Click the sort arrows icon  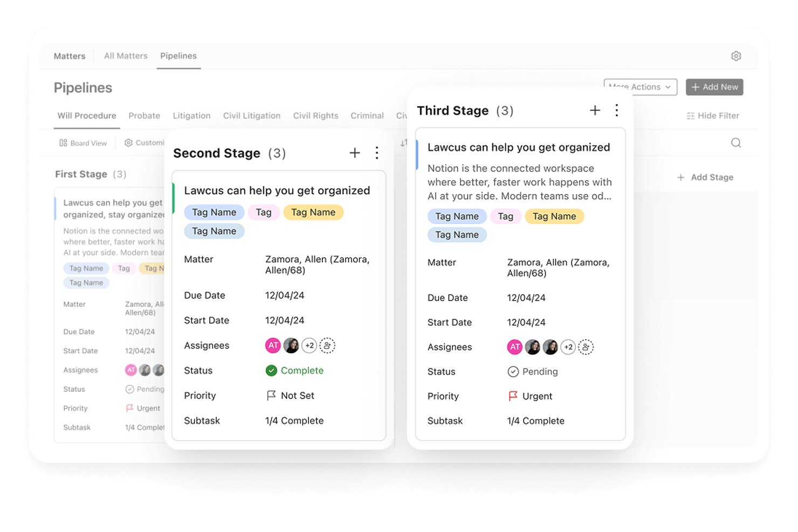pos(404,143)
